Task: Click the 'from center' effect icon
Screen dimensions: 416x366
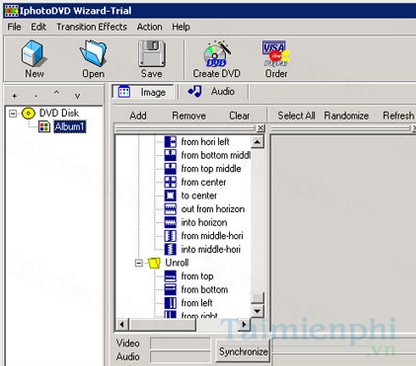Action: (170, 182)
